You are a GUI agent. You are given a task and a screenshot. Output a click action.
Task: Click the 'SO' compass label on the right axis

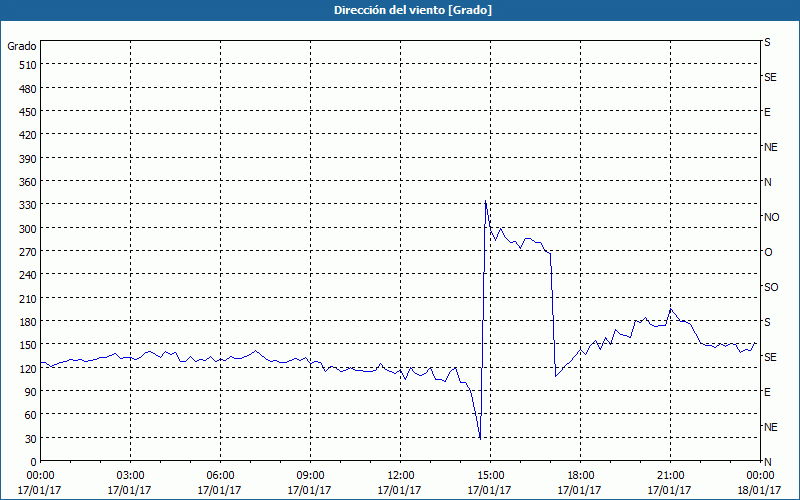click(x=771, y=287)
